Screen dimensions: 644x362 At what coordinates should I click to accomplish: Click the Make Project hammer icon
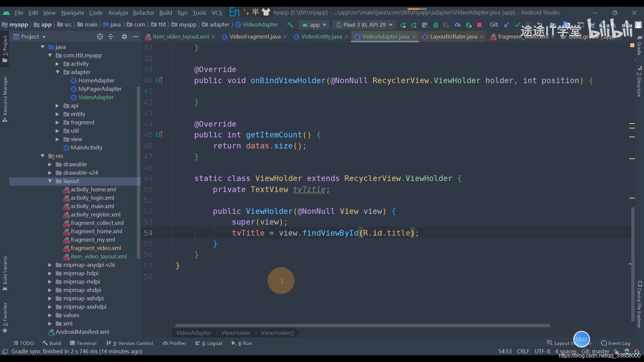(290, 25)
